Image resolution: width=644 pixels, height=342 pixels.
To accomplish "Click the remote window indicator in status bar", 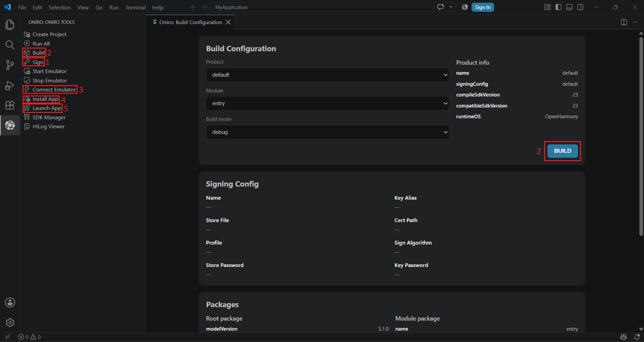I will coord(7,337).
